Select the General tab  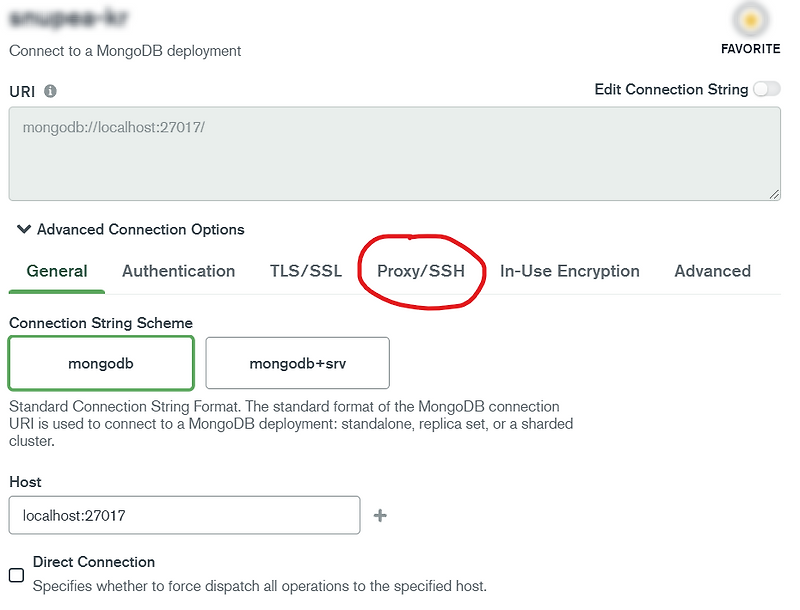(x=57, y=271)
